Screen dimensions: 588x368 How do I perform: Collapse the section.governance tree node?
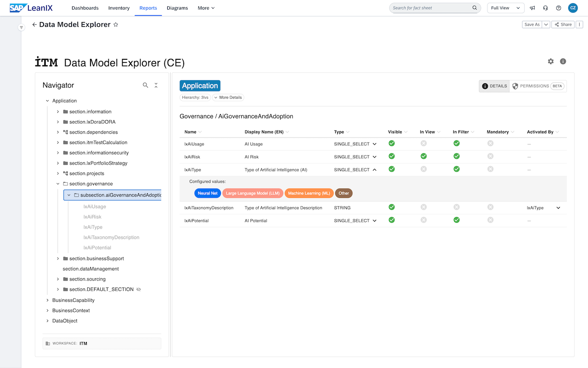point(58,184)
